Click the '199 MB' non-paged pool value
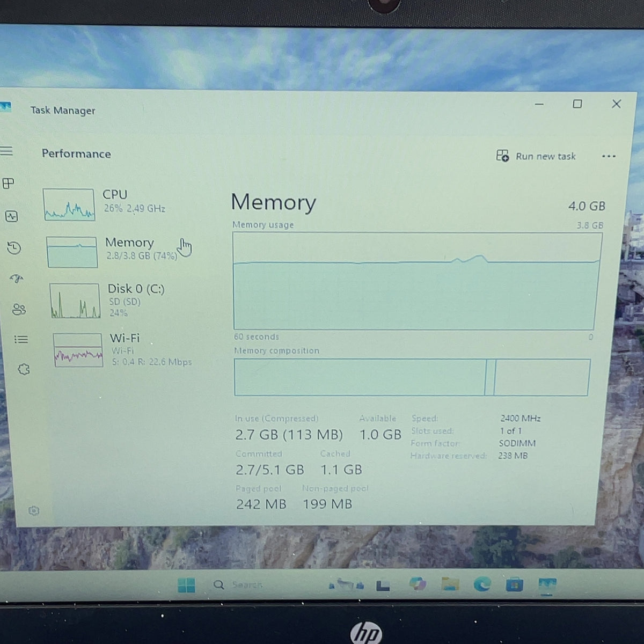 [327, 504]
